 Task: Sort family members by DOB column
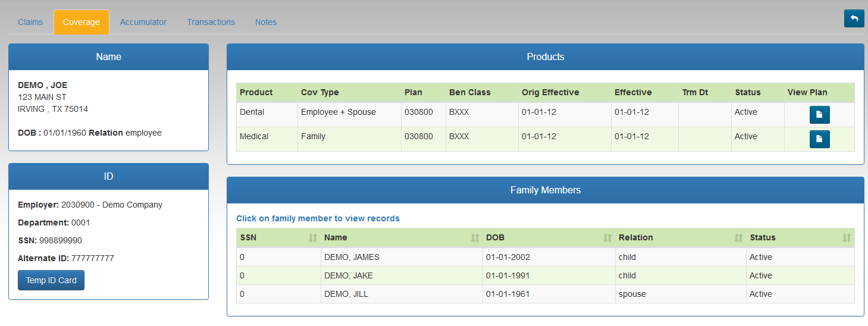point(549,237)
